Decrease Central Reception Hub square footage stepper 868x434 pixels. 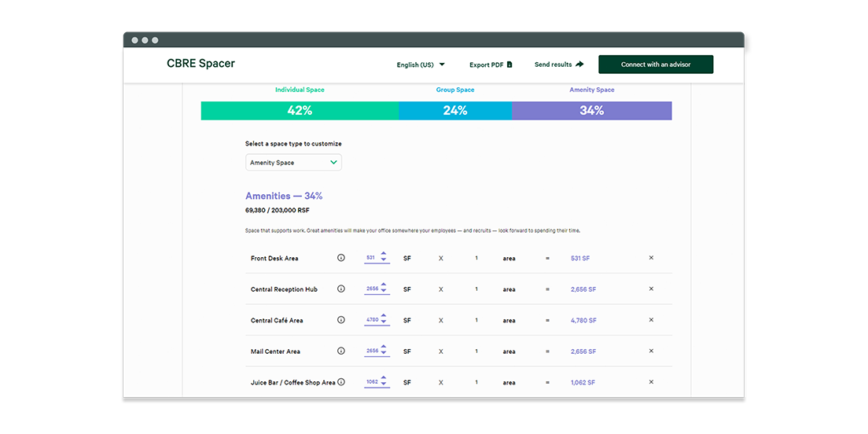coord(384,292)
